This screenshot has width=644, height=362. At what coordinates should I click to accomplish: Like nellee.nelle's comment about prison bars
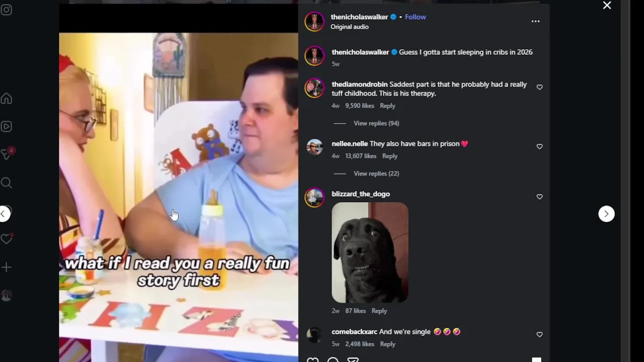point(539,146)
